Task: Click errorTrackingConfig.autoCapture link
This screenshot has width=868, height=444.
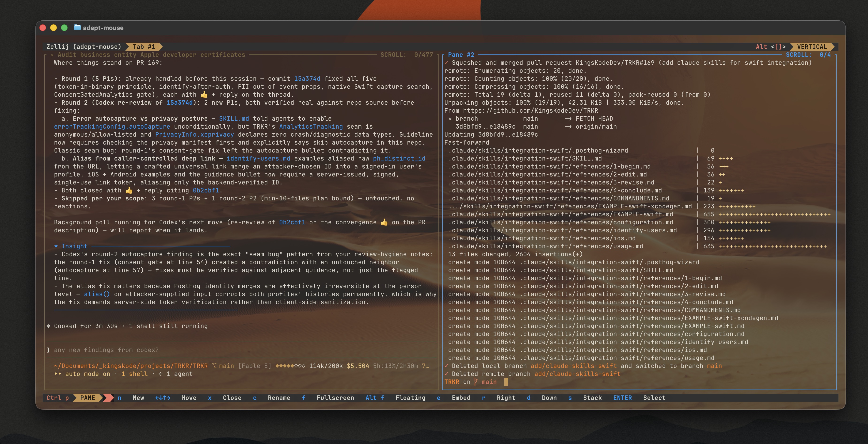Action: pos(112,126)
